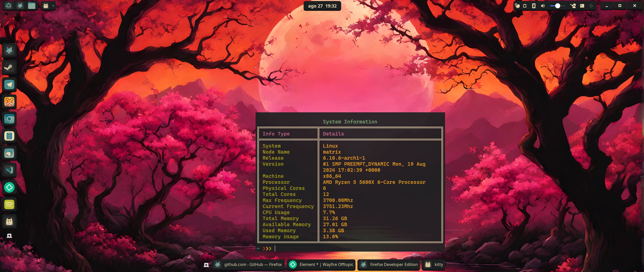The height and width of the screenshot is (272, 644).
Task: Launch Thunderbird from the left dock
Action: coord(9,153)
